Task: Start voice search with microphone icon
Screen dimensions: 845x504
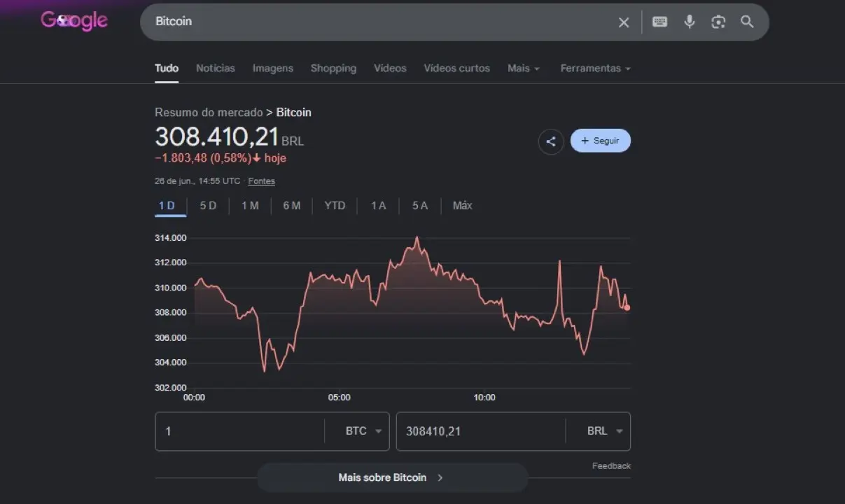Action: pyautogui.click(x=690, y=22)
